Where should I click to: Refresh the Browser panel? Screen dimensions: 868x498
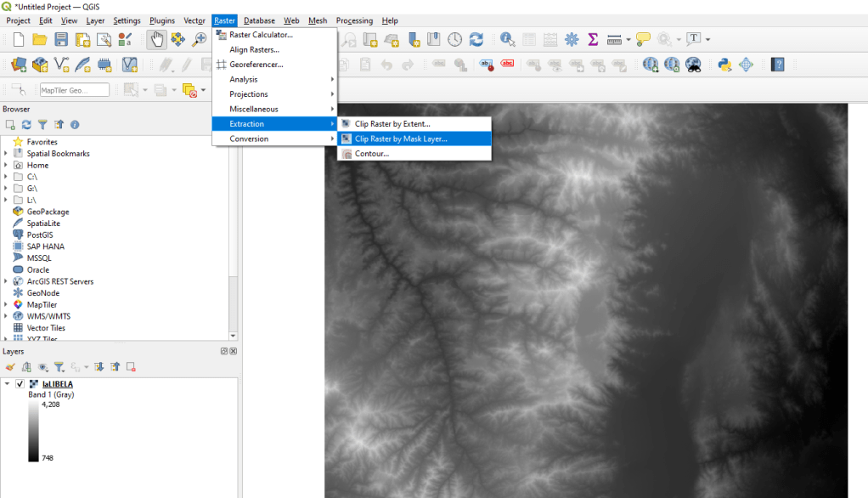pos(25,125)
